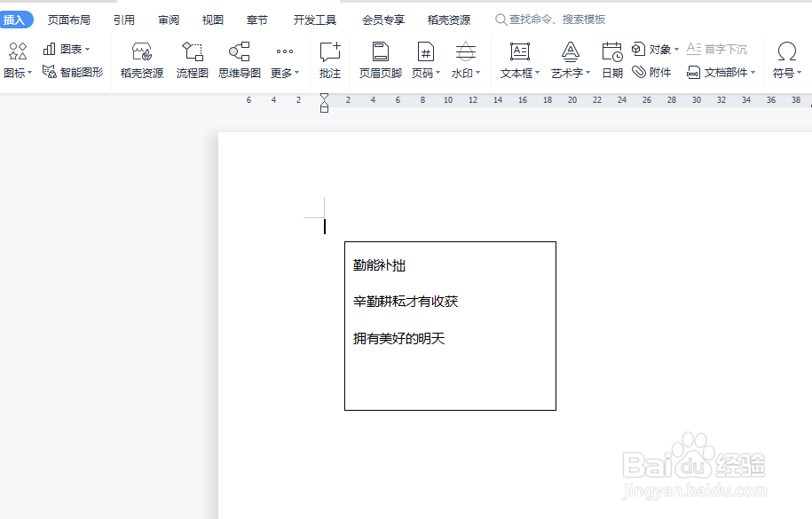This screenshot has width=812, height=519.
Task: Insert an 附件 attachment
Action: [x=652, y=72]
